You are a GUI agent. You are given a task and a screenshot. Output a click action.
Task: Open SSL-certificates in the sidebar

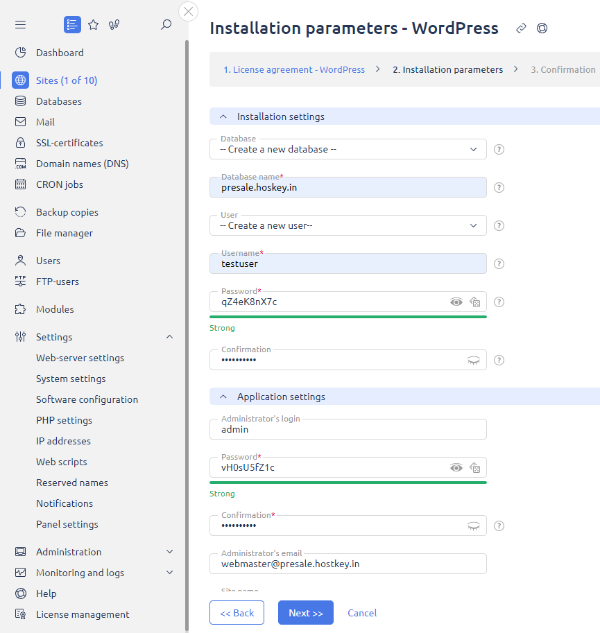[x=69, y=143]
